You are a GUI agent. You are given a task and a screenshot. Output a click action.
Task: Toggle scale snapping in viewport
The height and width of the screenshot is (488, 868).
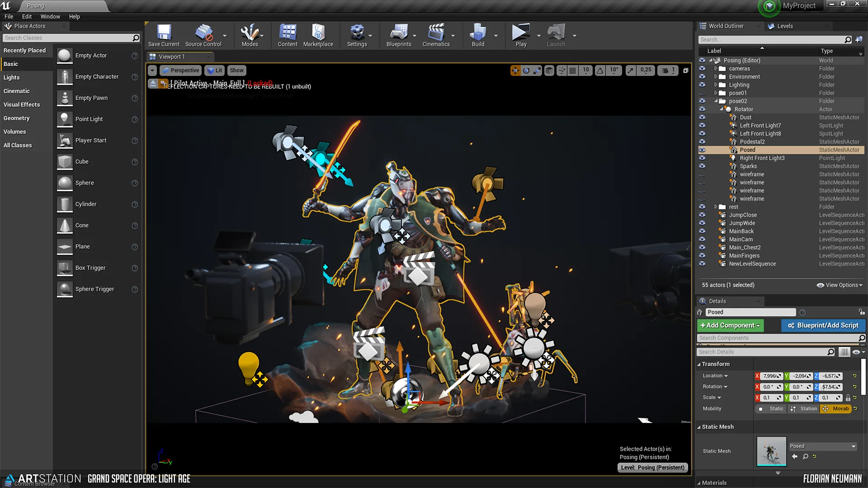pyautogui.click(x=631, y=70)
